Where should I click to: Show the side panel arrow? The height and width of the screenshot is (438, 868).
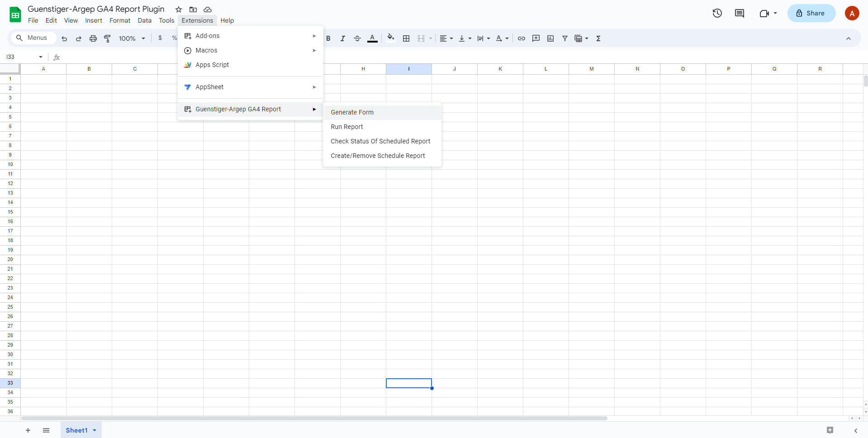click(x=856, y=430)
